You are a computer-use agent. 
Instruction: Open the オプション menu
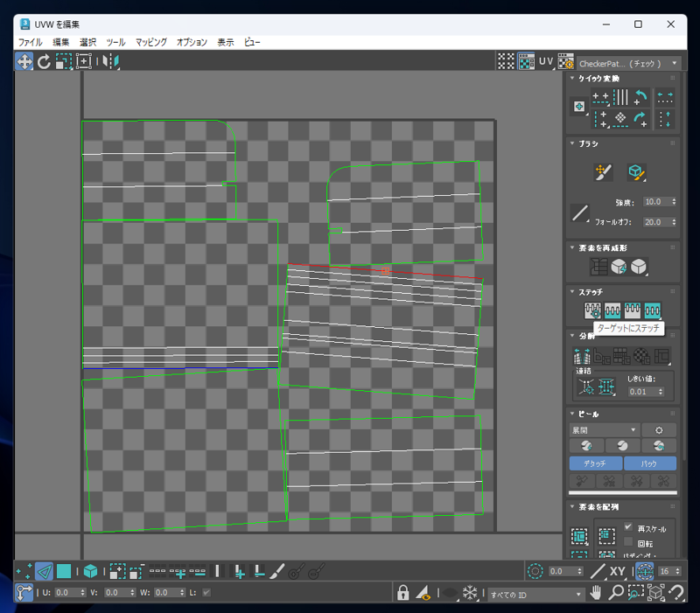(x=192, y=42)
